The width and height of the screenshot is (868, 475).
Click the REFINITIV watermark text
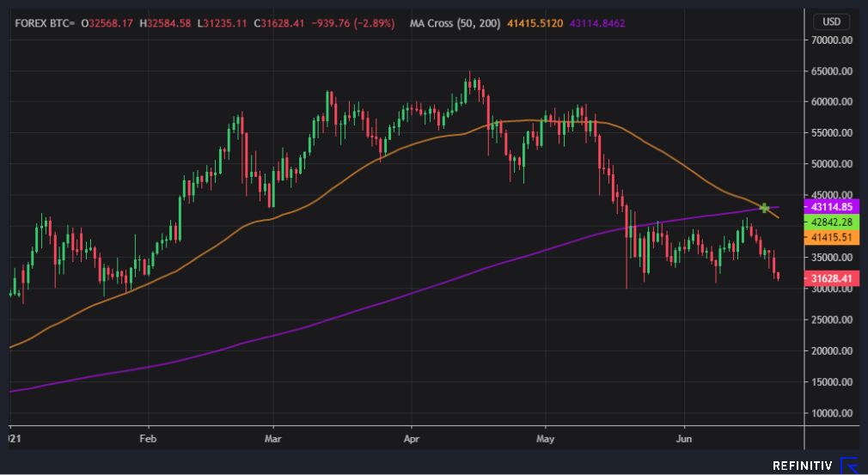coord(802,466)
